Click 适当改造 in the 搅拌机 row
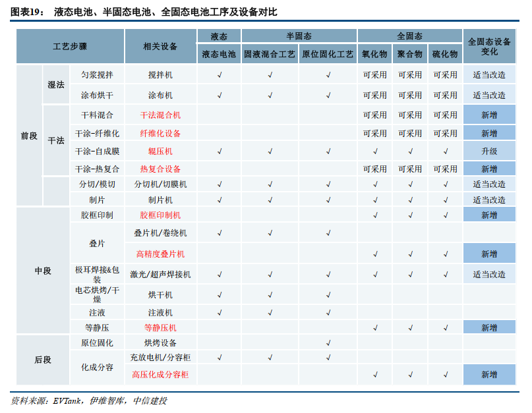Viewport: 532px width, 413px height. pyautogui.click(x=489, y=74)
